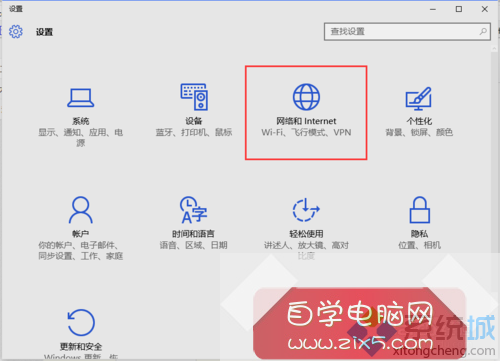Click the description 蓝牙、打印机、鼠标
The height and width of the screenshot is (361, 500).
[194, 132]
